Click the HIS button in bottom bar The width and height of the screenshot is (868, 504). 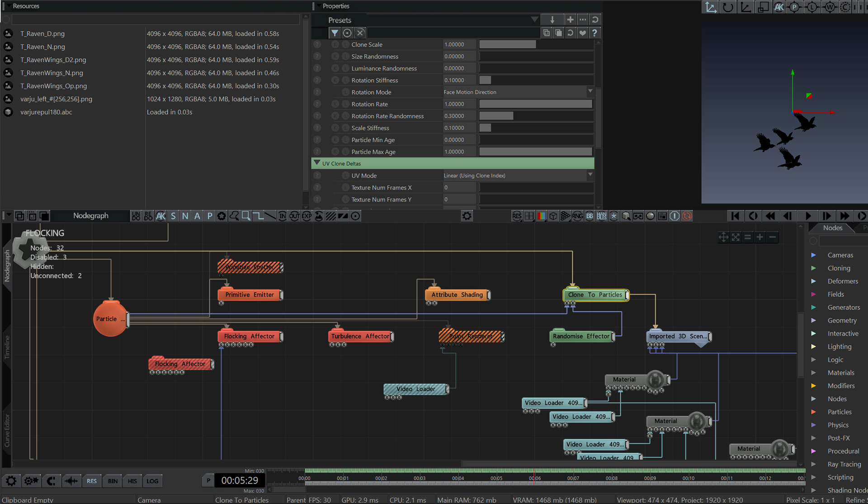[132, 481]
